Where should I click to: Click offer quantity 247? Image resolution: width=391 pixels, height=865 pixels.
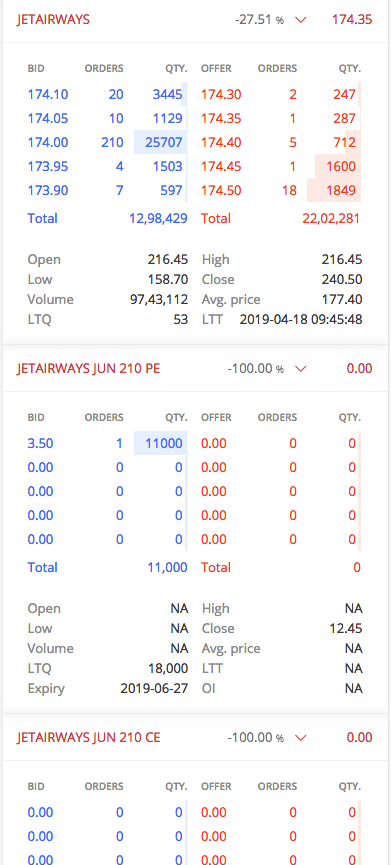pos(345,94)
